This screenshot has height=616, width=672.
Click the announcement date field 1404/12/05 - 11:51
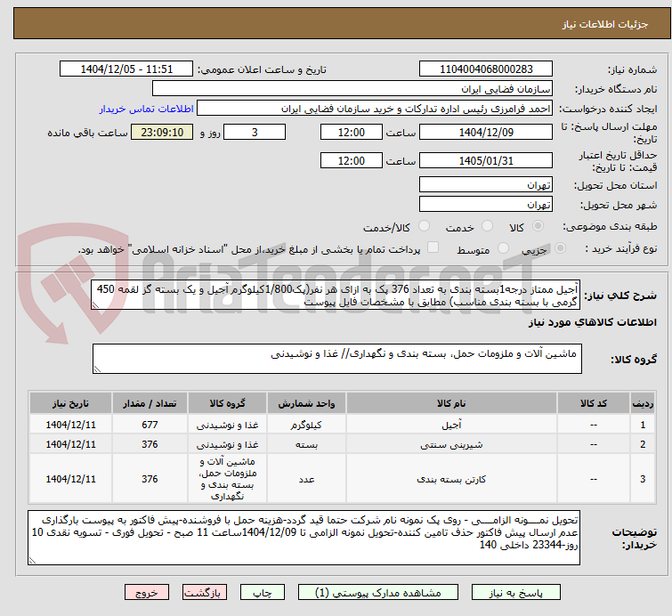click(x=126, y=69)
